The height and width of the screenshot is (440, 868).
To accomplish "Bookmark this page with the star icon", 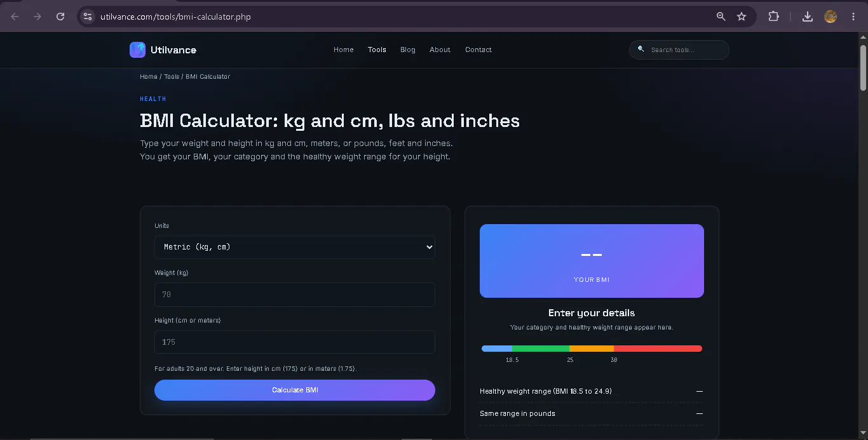I will [x=742, y=17].
